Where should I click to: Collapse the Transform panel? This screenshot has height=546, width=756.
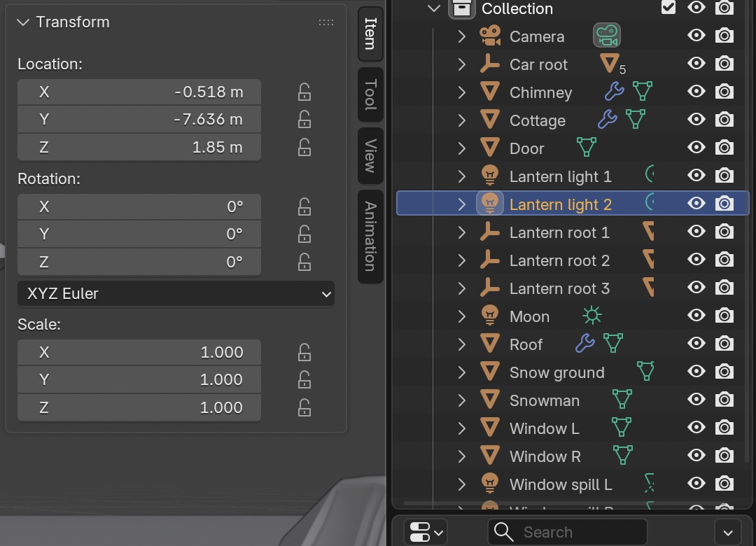coord(23,22)
